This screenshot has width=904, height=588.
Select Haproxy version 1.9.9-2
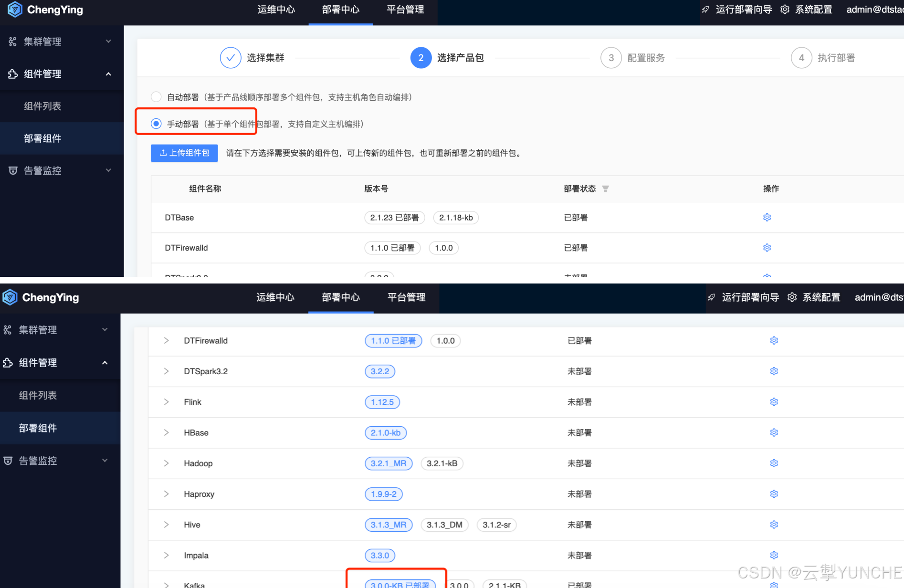click(x=384, y=494)
